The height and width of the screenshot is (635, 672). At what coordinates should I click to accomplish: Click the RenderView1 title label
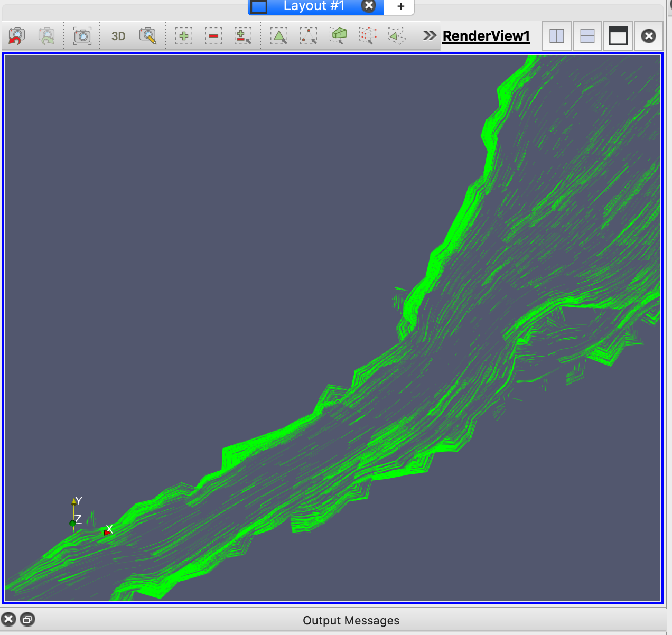click(x=486, y=36)
